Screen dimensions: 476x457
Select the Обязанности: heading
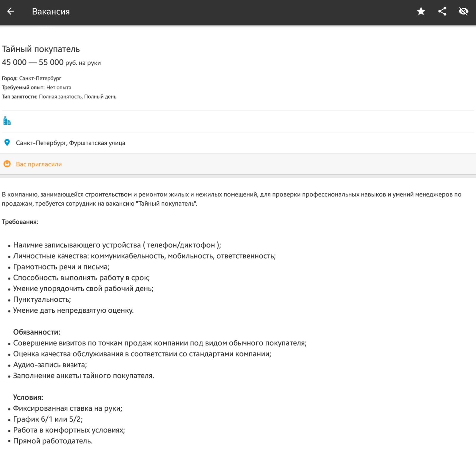(x=37, y=332)
